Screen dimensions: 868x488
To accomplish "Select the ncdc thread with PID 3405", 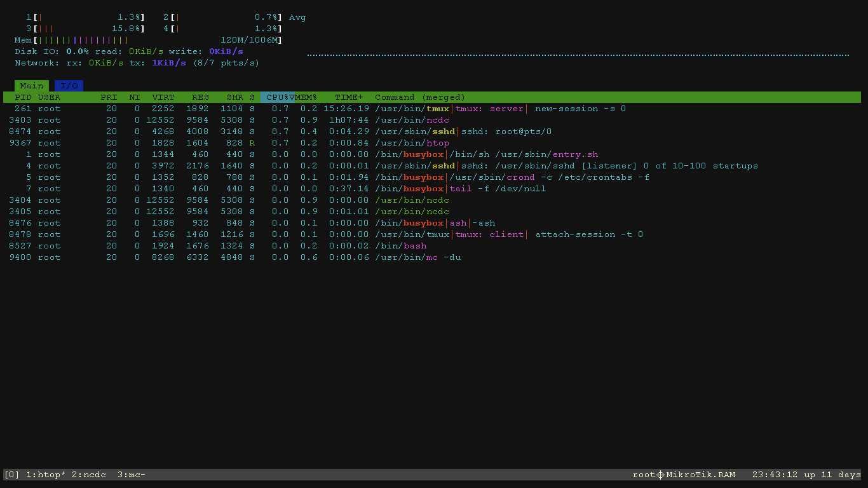I will click(x=432, y=212).
